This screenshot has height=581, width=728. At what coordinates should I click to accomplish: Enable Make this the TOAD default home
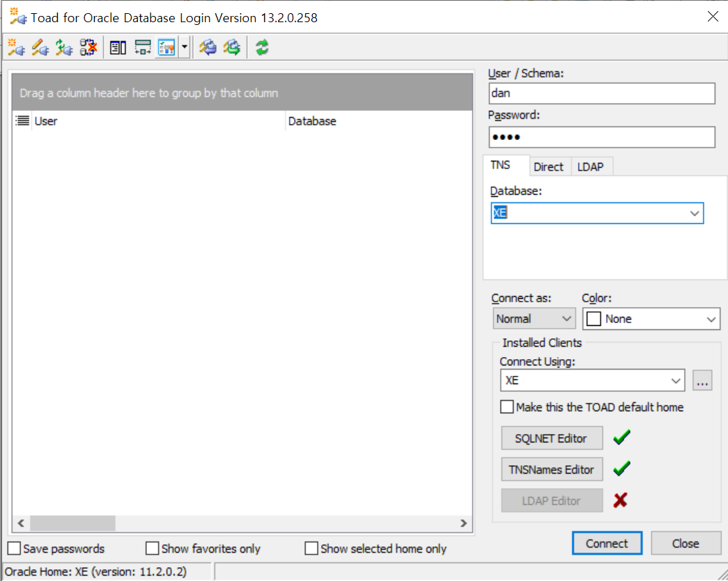point(507,407)
